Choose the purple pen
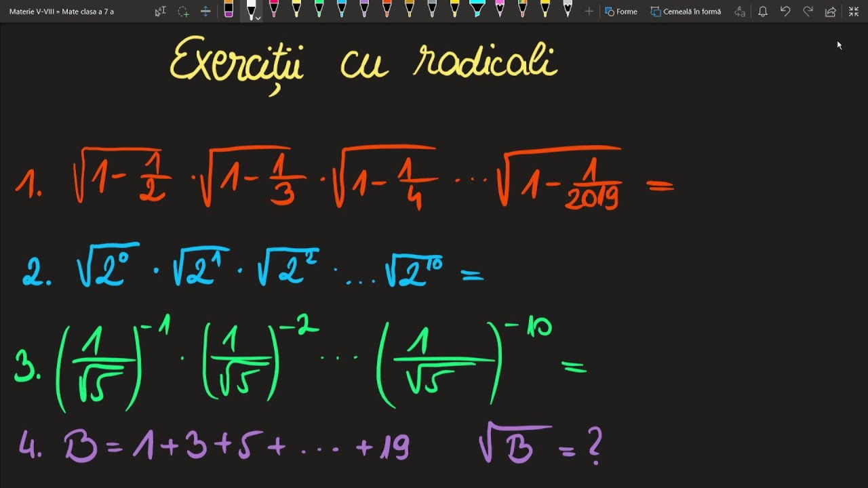Screen dimensions: 868x488 pos(364,9)
